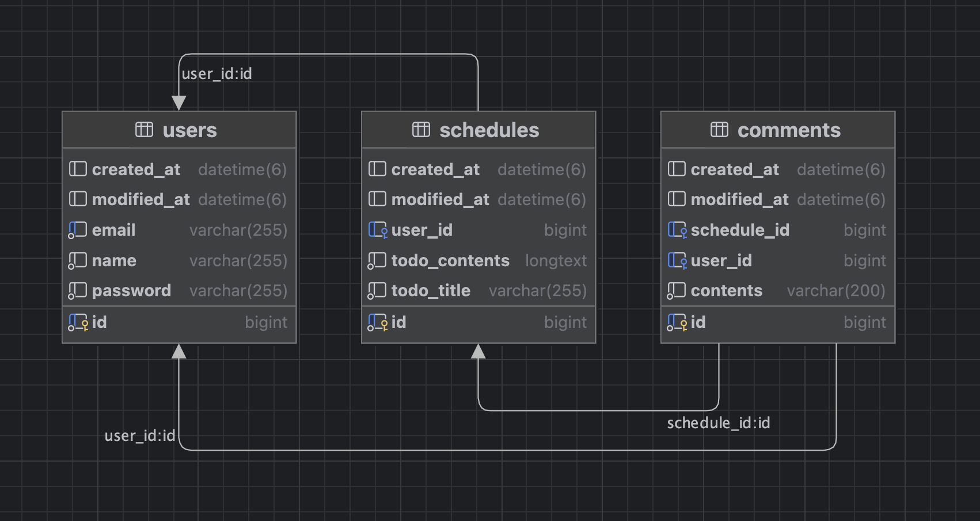This screenshot has height=521, width=980.
Task: Click the longtext type of todo_contents
Action: 556,261
